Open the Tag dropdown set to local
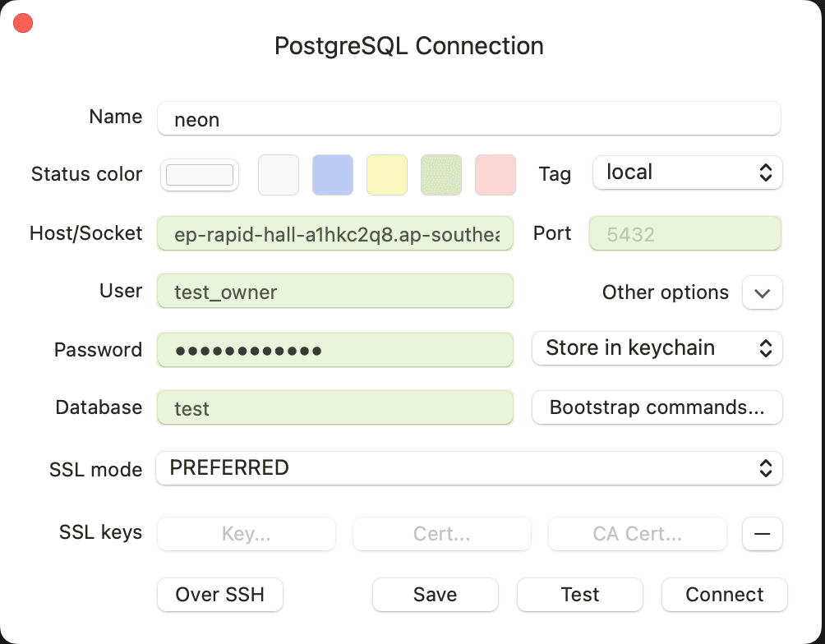Viewport: 825px width, 644px height. (687, 172)
